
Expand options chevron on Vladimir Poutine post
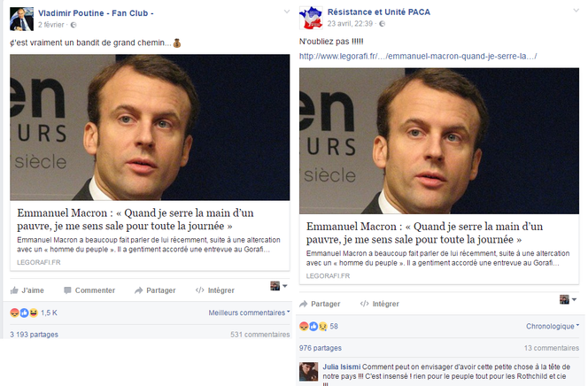pos(287,12)
